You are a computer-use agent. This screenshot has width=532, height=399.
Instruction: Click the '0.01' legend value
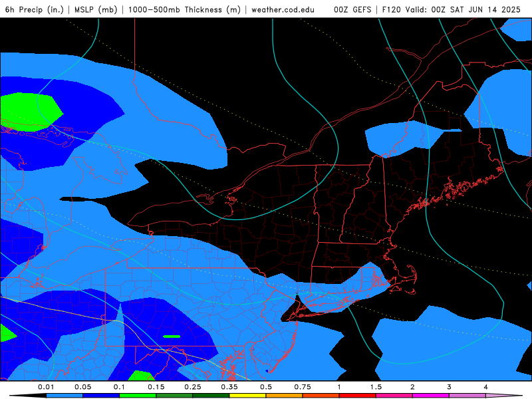pyautogui.click(x=46, y=387)
